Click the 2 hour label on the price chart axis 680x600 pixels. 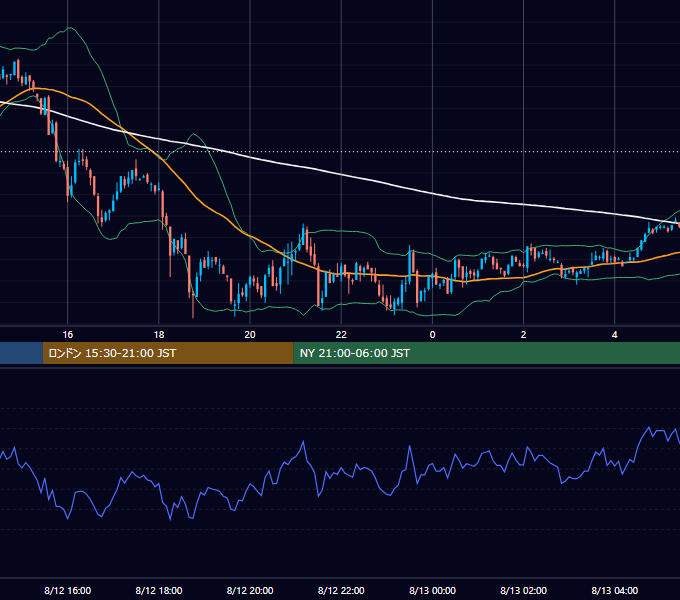[523, 334]
